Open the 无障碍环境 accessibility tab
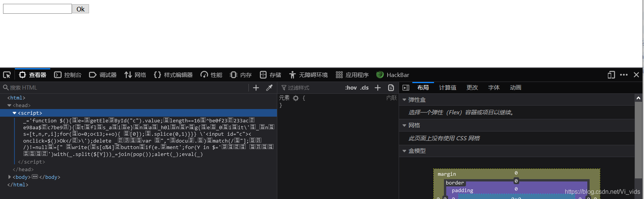Screen dimensions: 644x199 coord(308,75)
